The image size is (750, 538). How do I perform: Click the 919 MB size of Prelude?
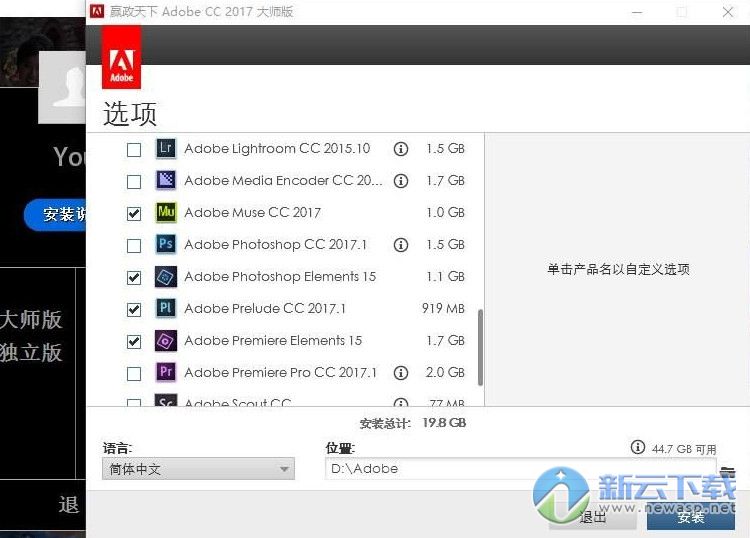(443, 308)
